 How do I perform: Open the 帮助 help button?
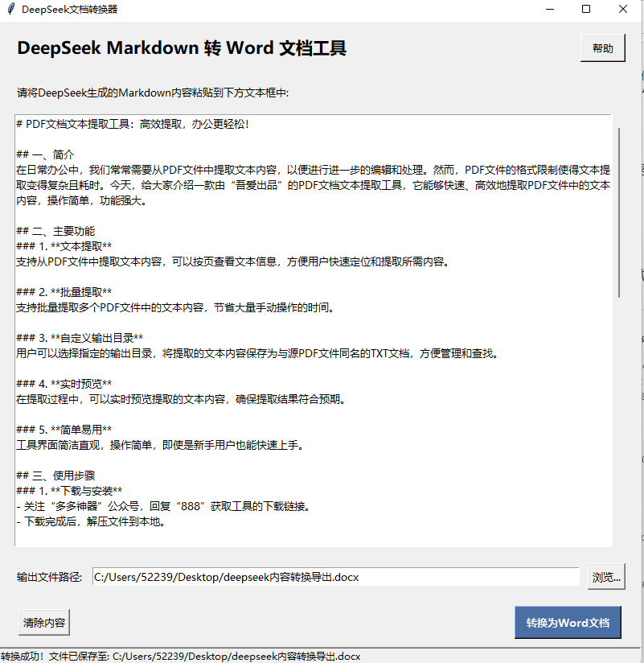[x=602, y=48]
